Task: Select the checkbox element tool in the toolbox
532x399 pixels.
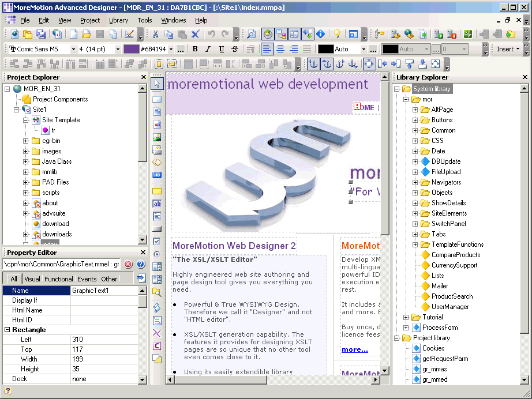Action: [x=157, y=241]
